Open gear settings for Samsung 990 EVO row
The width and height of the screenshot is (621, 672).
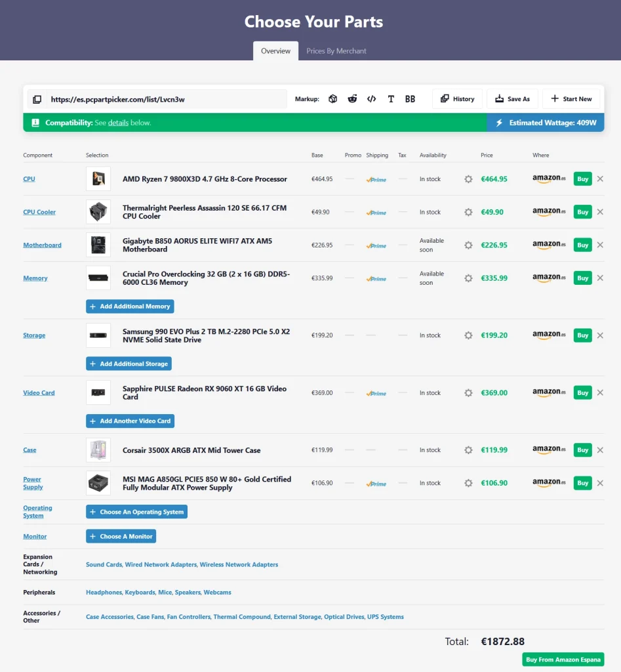(x=468, y=335)
